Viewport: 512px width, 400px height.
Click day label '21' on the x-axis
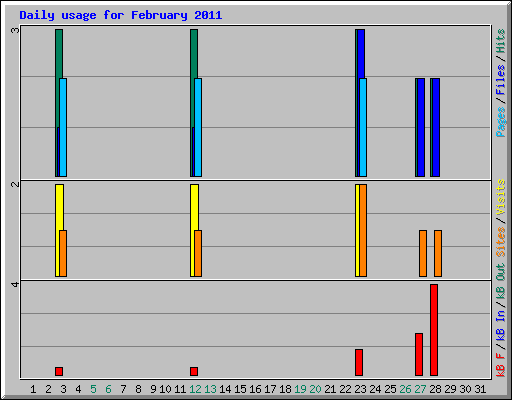330,389
